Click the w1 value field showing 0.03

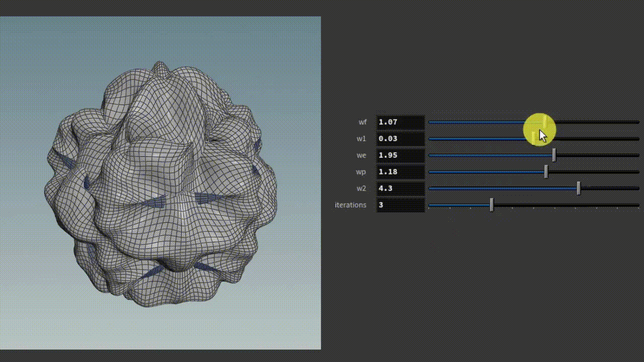(x=400, y=139)
